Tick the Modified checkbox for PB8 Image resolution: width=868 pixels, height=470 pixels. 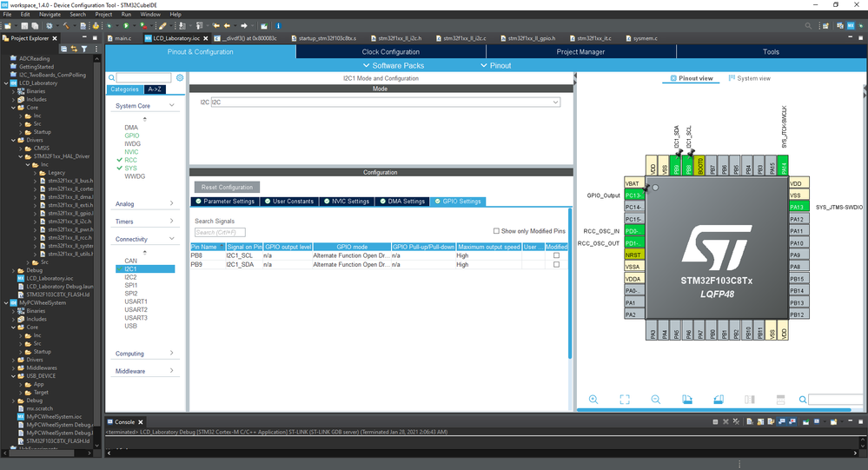coord(556,255)
